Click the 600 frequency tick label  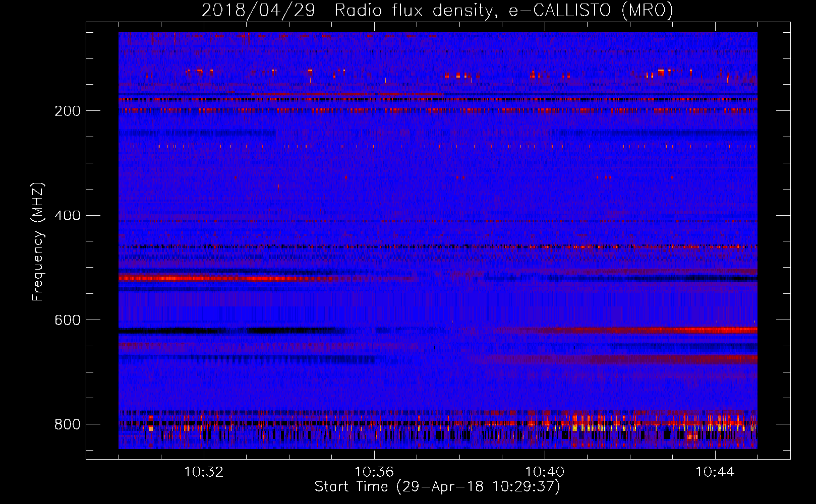pyautogui.click(x=68, y=320)
